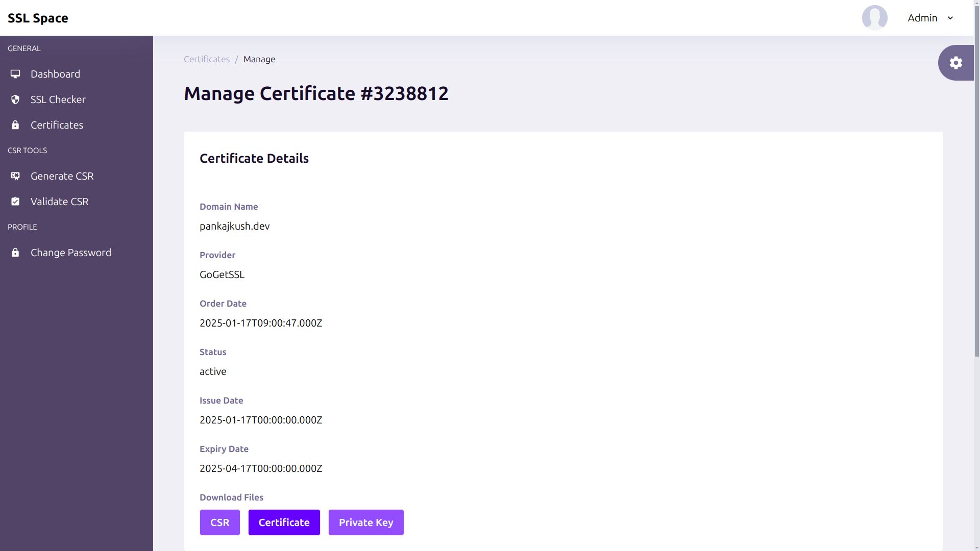The height and width of the screenshot is (551, 980).
Task: Open Validate CSR tool
Action: click(x=77, y=202)
